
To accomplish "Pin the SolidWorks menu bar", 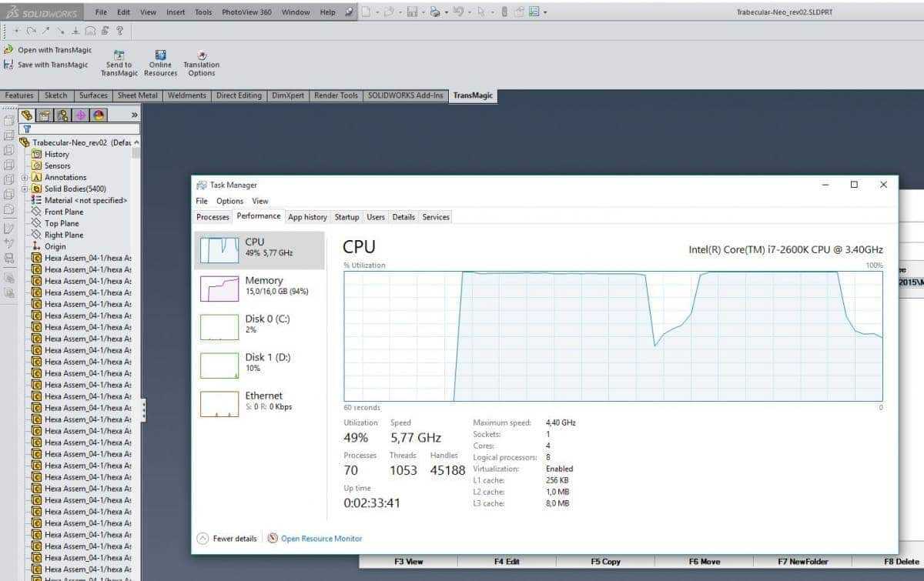I will point(350,12).
